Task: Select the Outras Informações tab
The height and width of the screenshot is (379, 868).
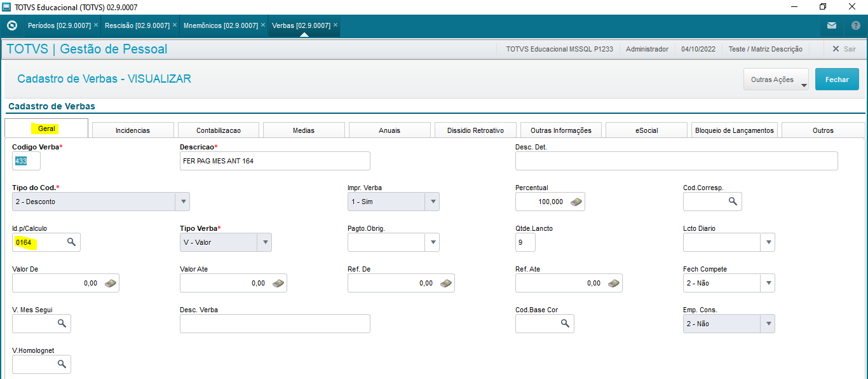Action: [x=561, y=130]
